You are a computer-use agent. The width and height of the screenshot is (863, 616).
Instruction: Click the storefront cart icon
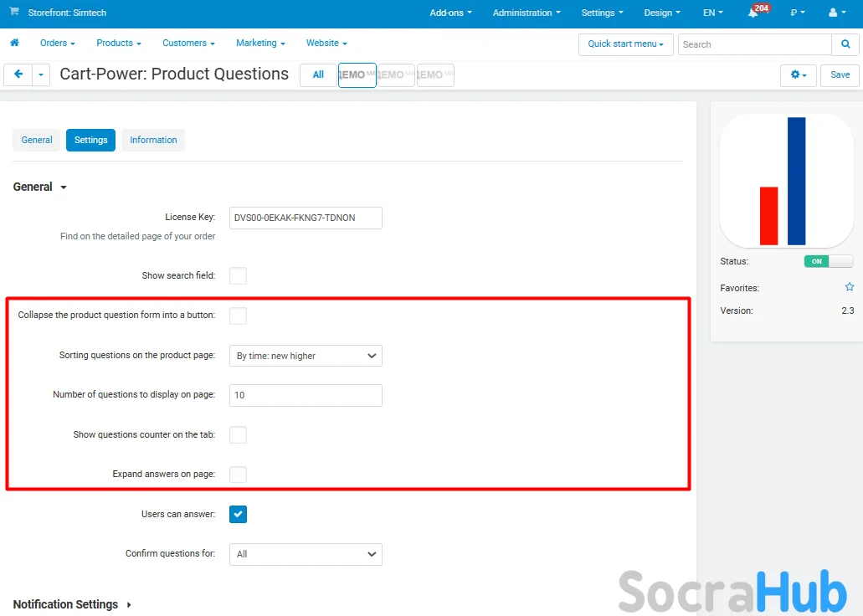[13, 12]
